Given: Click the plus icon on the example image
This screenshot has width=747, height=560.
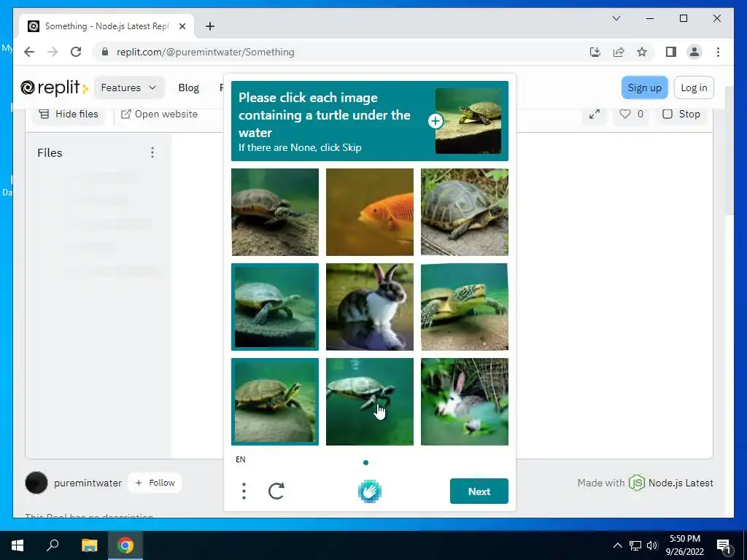Looking at the screenshot, I should pyautogui.click(x=436, y=121).
